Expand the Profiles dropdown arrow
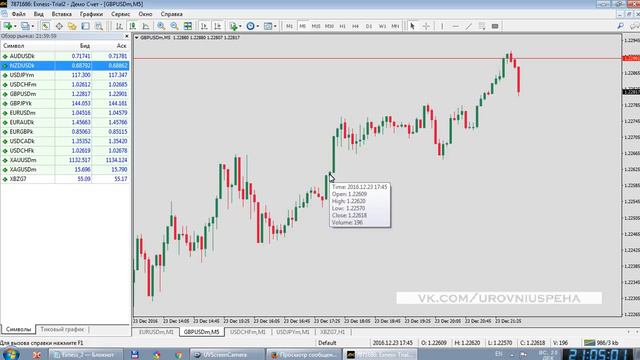The height and width of the screenshot is (360, 640). [33, 26]
